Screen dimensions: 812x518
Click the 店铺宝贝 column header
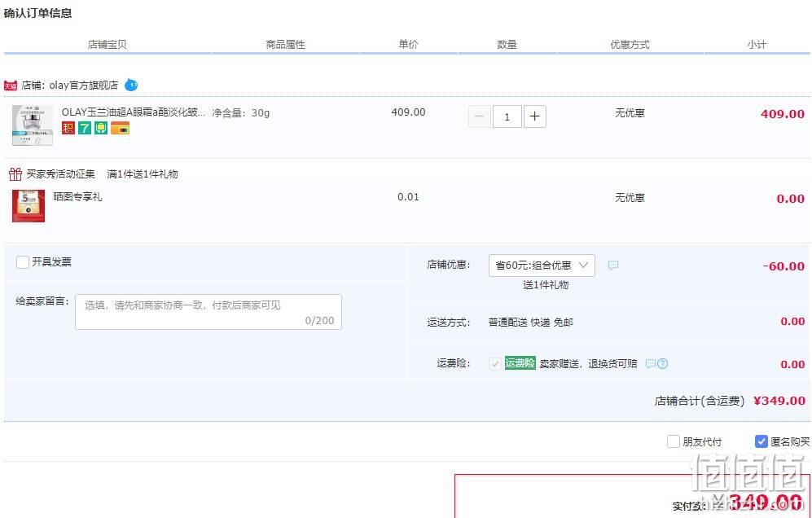coord(108,45)
